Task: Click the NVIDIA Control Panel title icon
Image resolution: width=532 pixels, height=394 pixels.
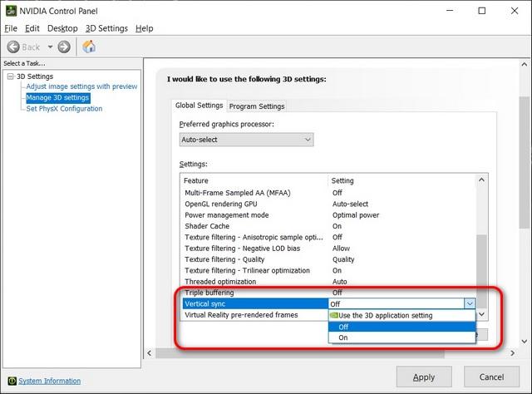Action: click(x=11, y=11)
